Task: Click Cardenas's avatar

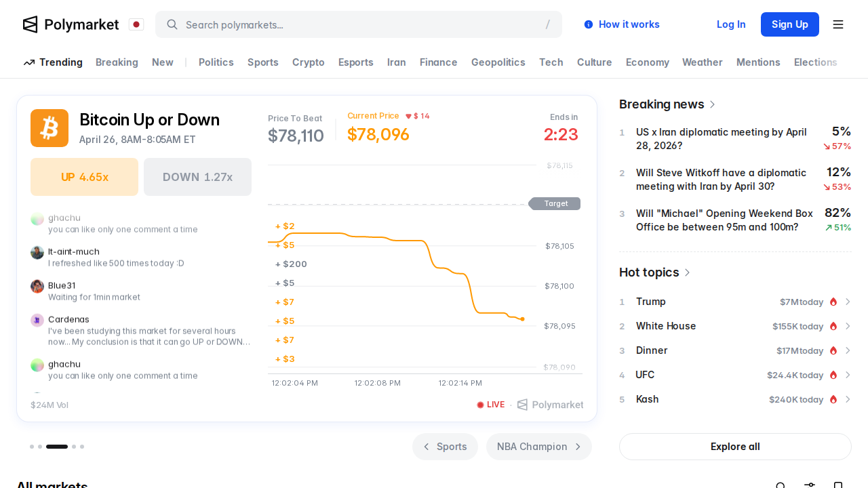Action: pyautogui.click(x=37, y=320)
